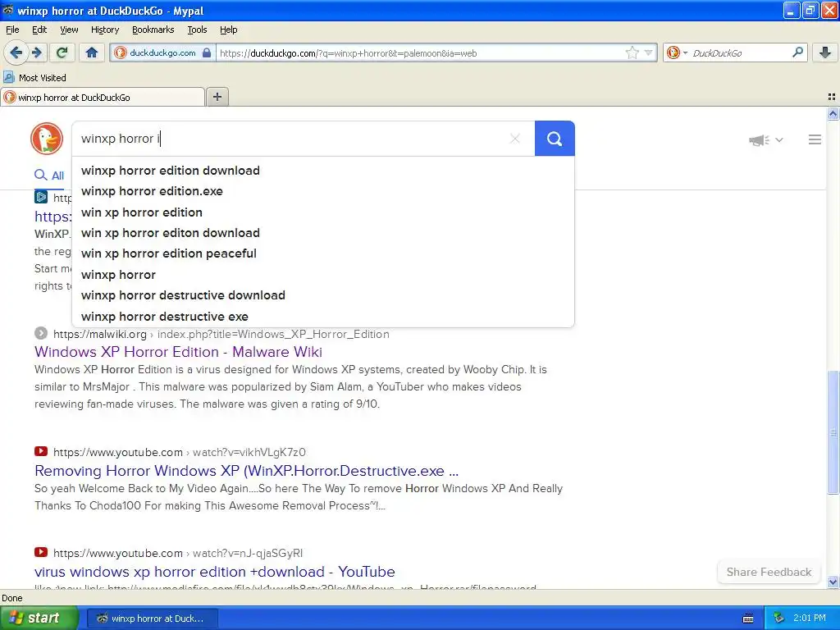This screenshot has width=840, height=630.
Task: Open the DuckDuckGo hamburger menu
Action: tap(815, 139)
